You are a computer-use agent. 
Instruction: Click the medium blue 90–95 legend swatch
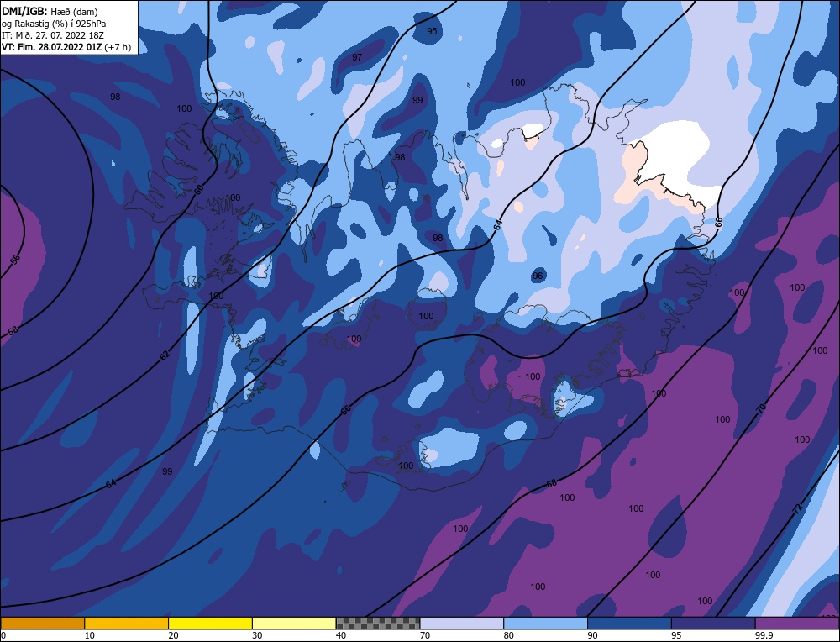pos(629,624)
